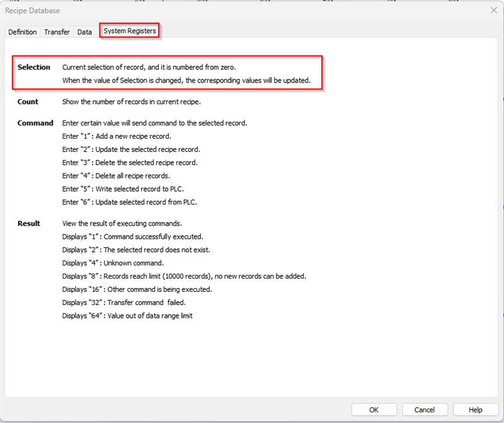Image resolution: width=504 pixels, height=423 pixels.
Task: Click 'Enter certain value will send command' line
Action: coord(154,123)
